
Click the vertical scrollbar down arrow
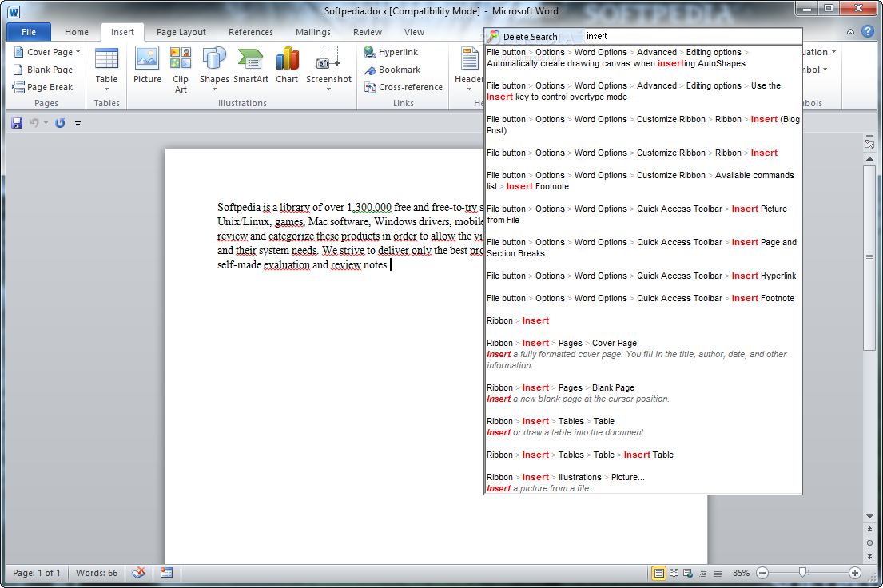point(869,516)
